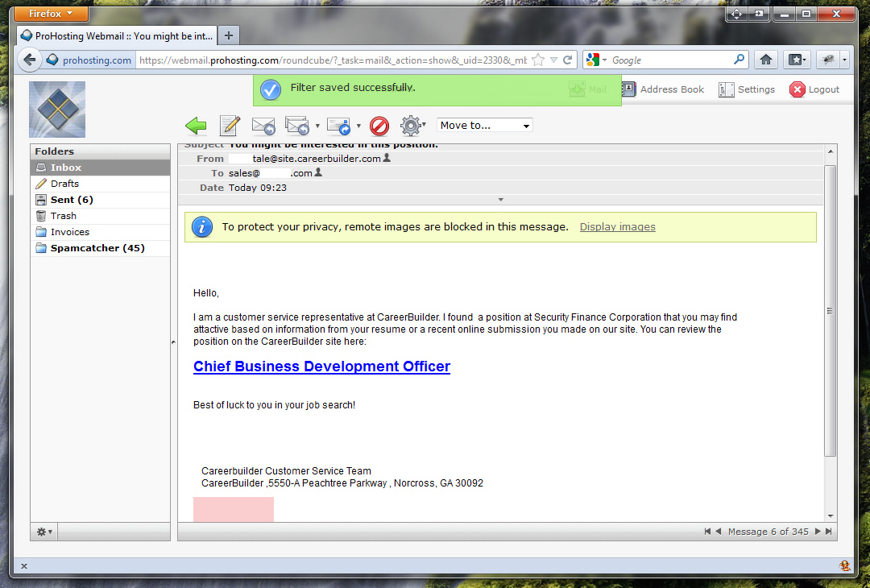Click the prohosting.com site identity button
870x588 pixels.
89,60
